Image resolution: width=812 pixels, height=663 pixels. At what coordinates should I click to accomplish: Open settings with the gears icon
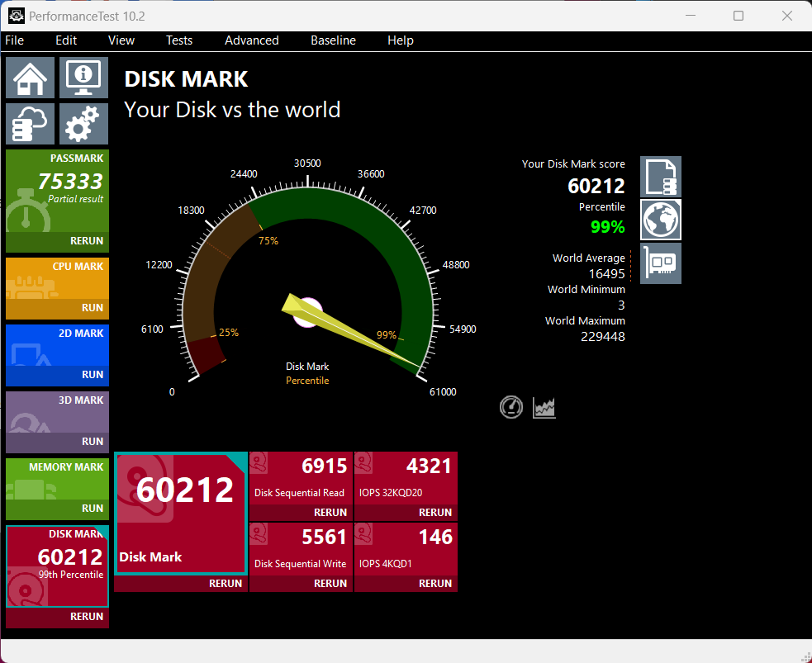click(x=83, y=124)
